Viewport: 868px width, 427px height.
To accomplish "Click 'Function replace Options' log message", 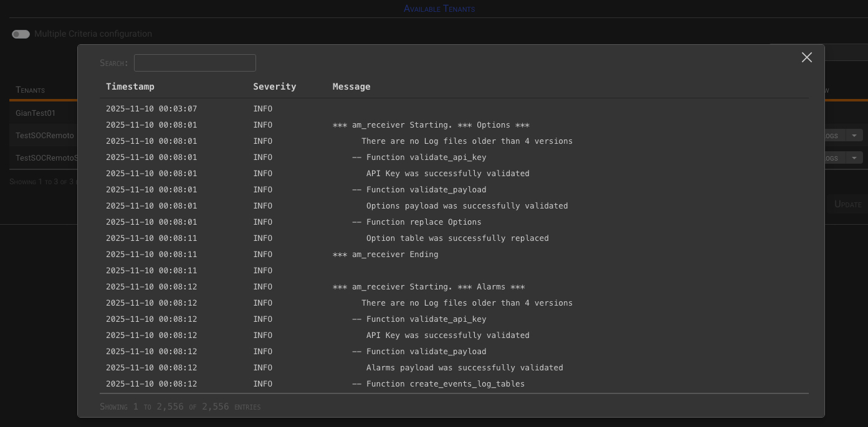I will click(416, 222).
